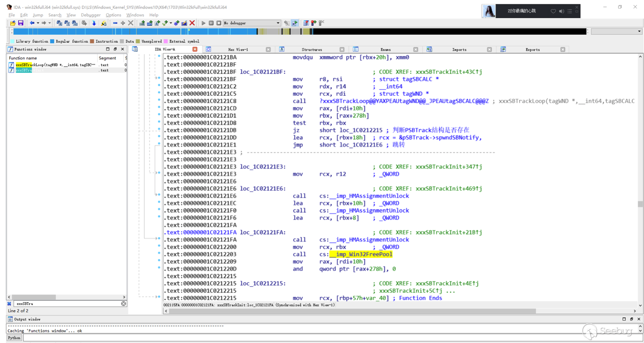Click the Stop process square icon
The width and height of the screenshot is (644, 343).
tap(218, 23)
